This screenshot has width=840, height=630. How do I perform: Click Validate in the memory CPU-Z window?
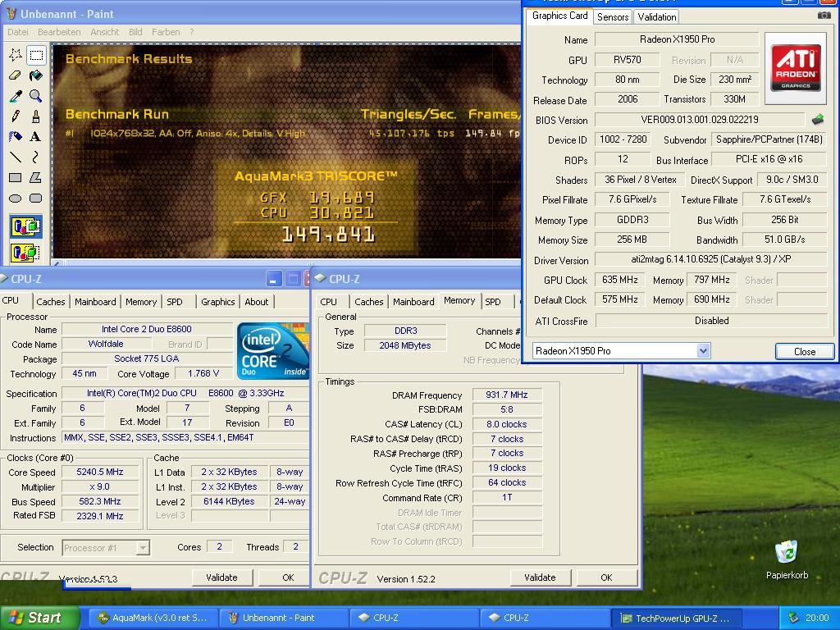(x=540, y=577)
